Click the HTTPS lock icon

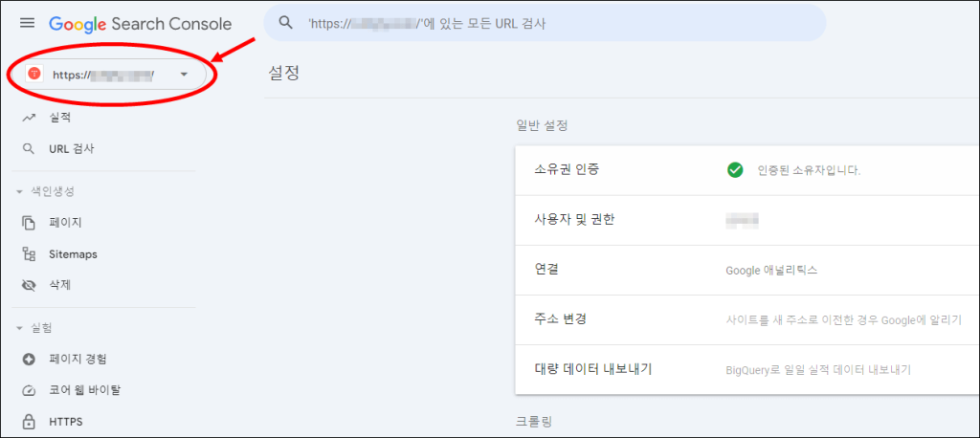click(x=28, y=422)
